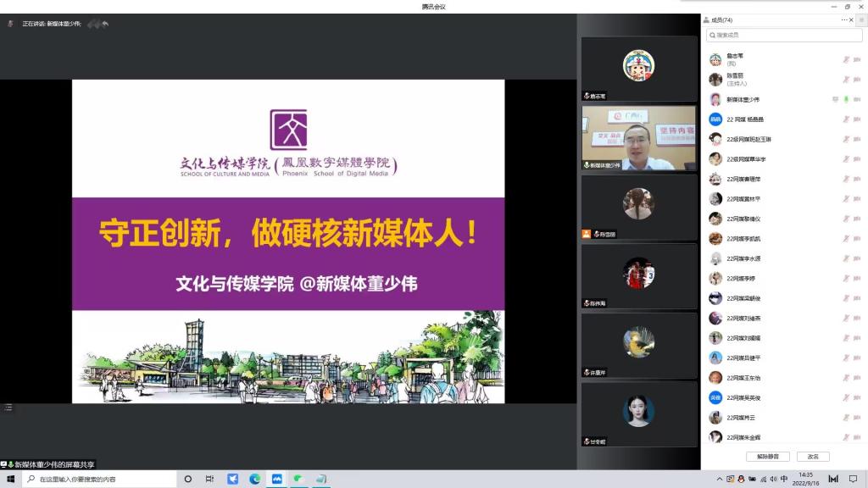Image resolution: width=868 pixels, height=488 pixels.
Task: Toggle microphone for host 陈雪丽 (主持人)
Action: 846,80
